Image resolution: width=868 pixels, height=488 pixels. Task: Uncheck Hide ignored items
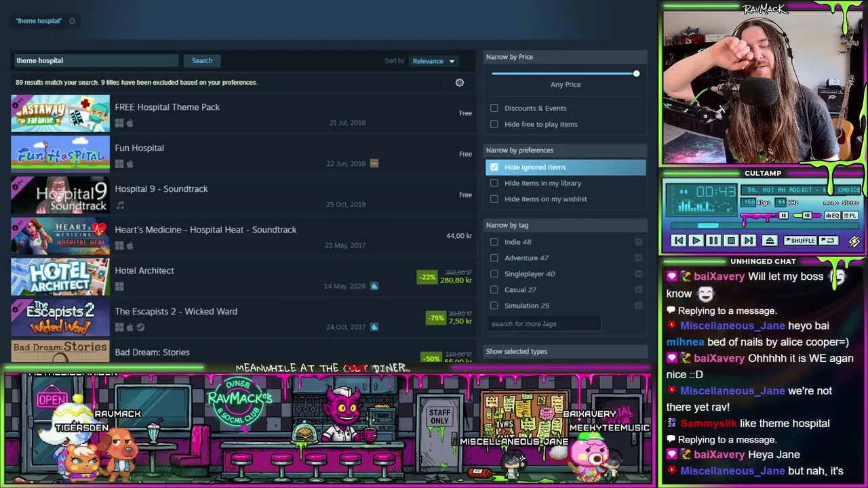coord(494,167)
